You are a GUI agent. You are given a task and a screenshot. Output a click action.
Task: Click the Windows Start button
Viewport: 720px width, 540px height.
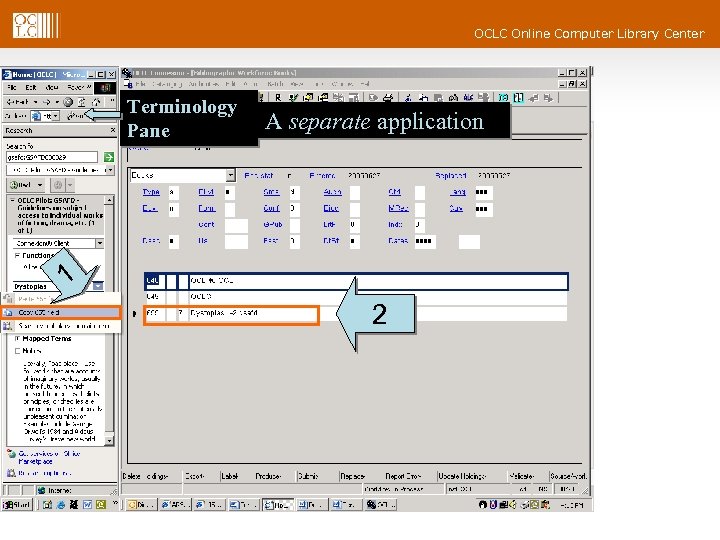tap(17, 505)
